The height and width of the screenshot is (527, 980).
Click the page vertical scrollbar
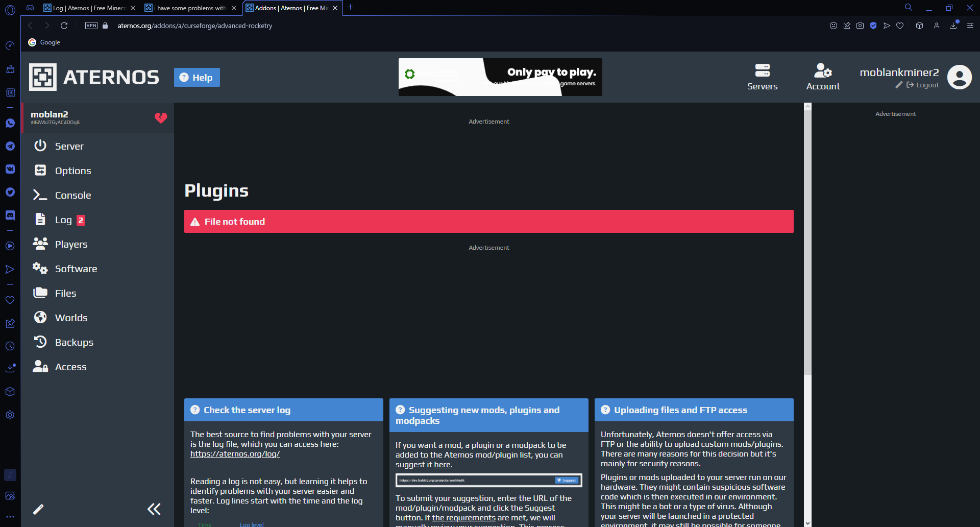click(807, 243)
